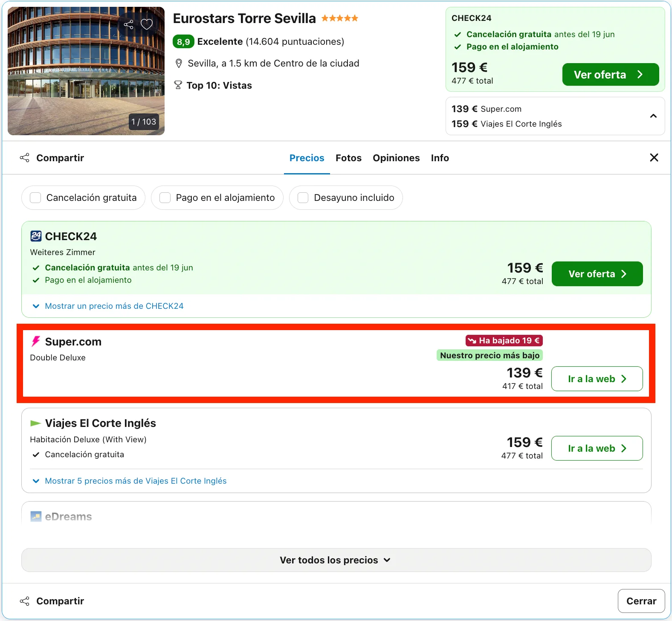Enable the Pago en el alojamiento checkbox

[x=165, y=198]
